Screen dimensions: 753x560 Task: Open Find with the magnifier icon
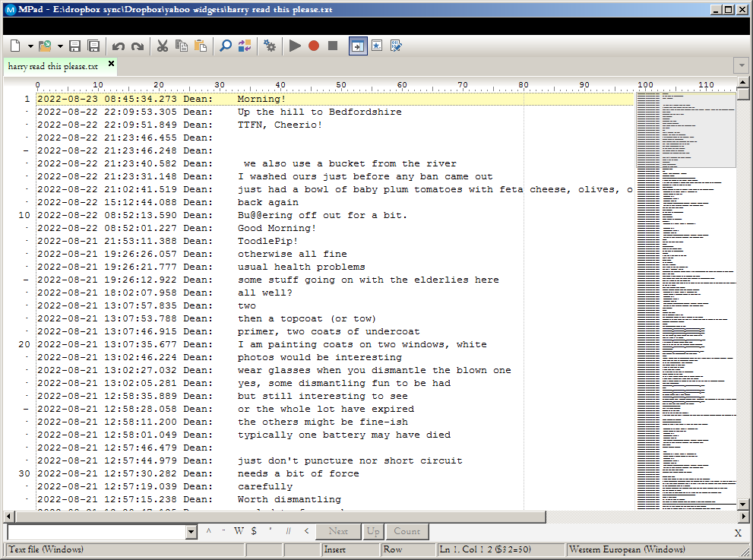point(226,46)
